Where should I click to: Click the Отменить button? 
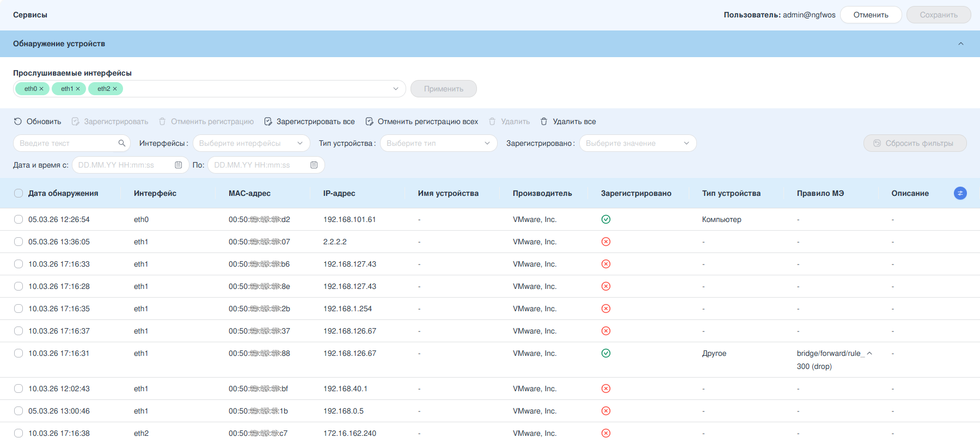(871, 15)
